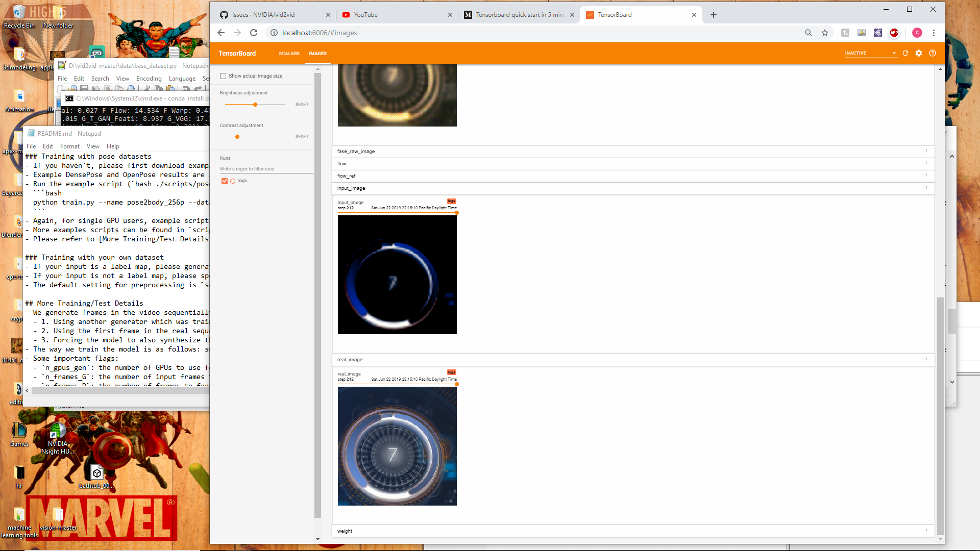Click the GitHub favicon on the Issues tab

coord(224,15)
